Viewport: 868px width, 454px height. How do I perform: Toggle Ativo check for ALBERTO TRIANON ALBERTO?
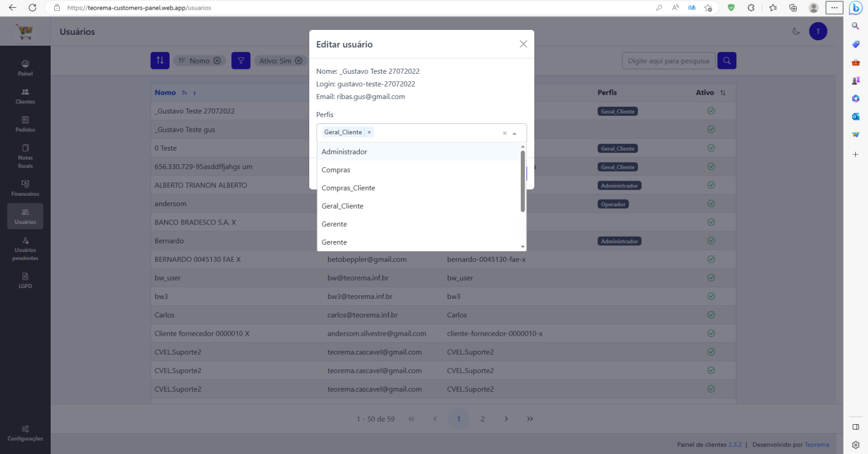coord(711,185)
